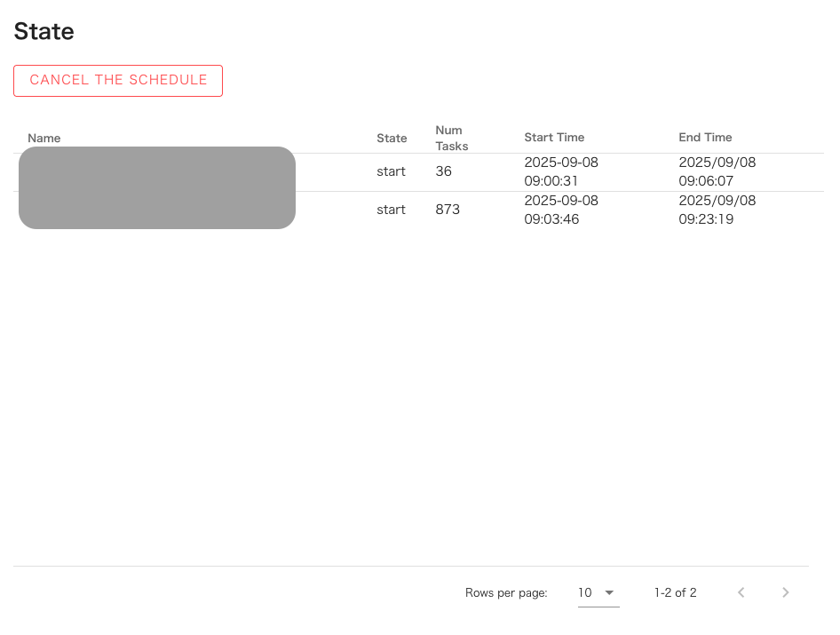Click the state cell in the 873 tasks row
The height and width of the screenshot is (635, 840).
[391, 210]
